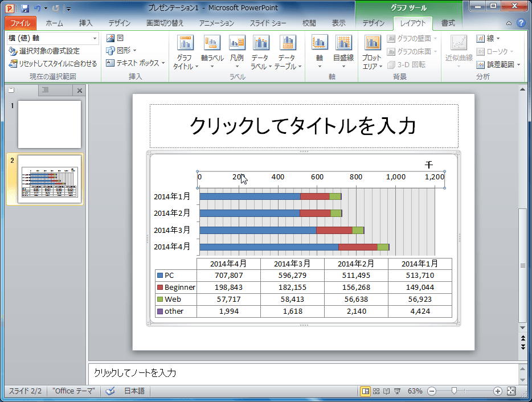Open the 目盛線 gridlines menu

point(343,52)
